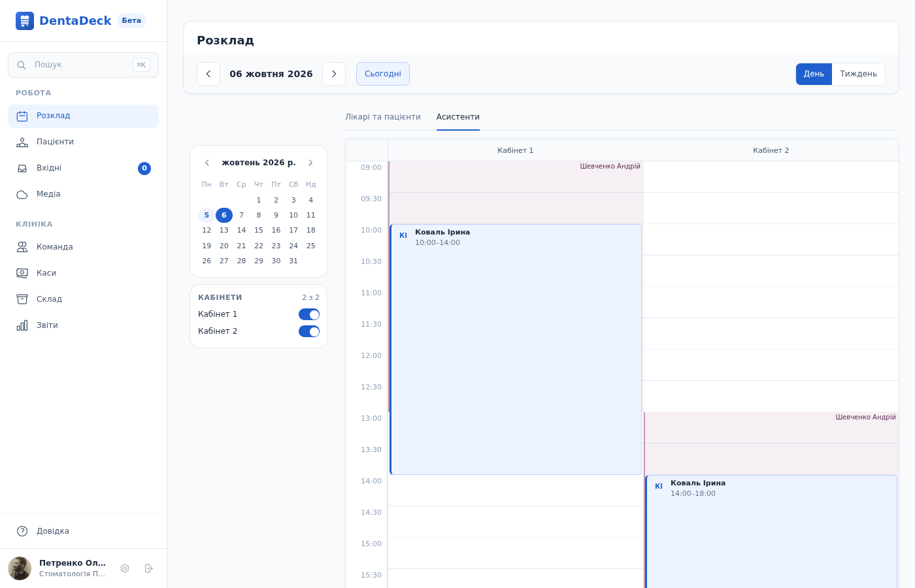This screenshot has width=915, height=588.
Task: Click the logout icon near profile
Action: (x=148, y=568)
